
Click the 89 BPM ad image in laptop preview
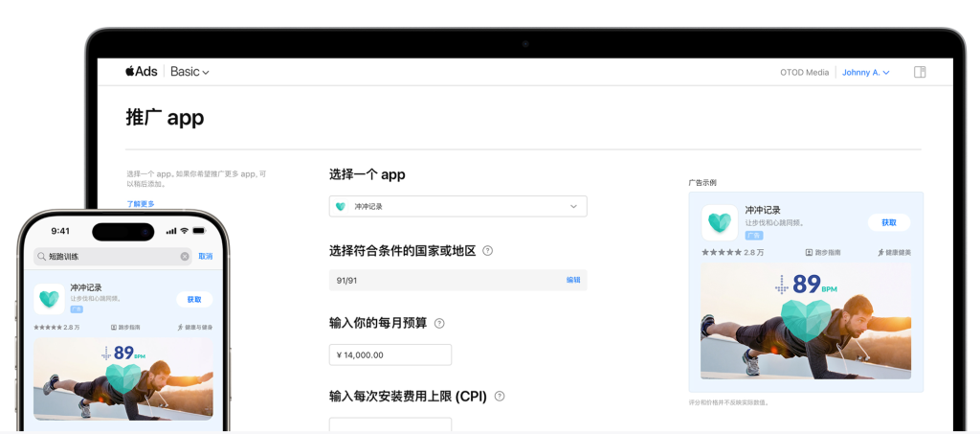tap(806, 322)
